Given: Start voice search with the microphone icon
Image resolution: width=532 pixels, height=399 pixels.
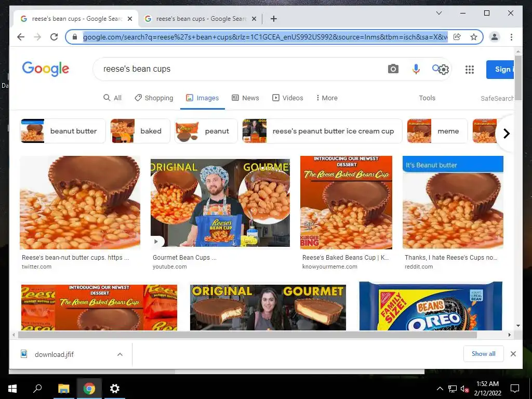Looking at the screenshot, I should point(416,69).
